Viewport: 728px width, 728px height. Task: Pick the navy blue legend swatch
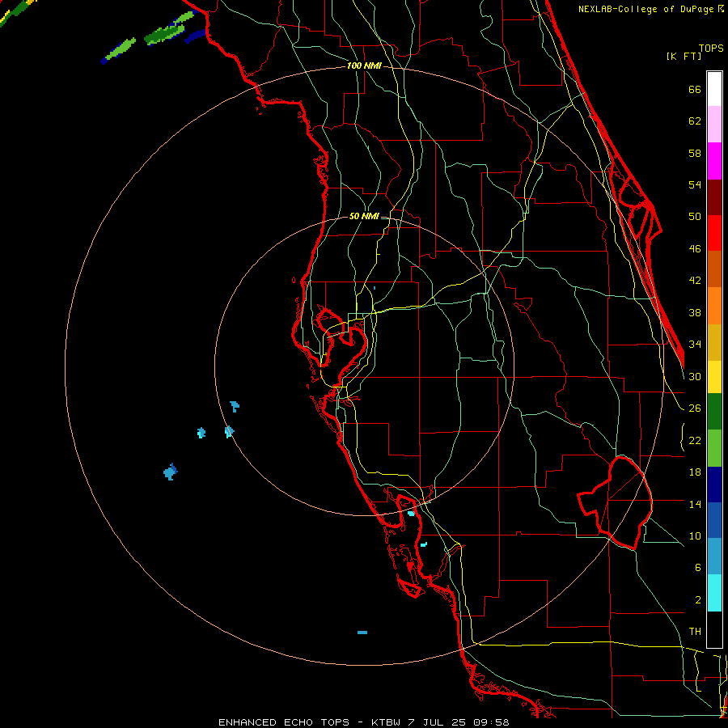pos(714,485)
